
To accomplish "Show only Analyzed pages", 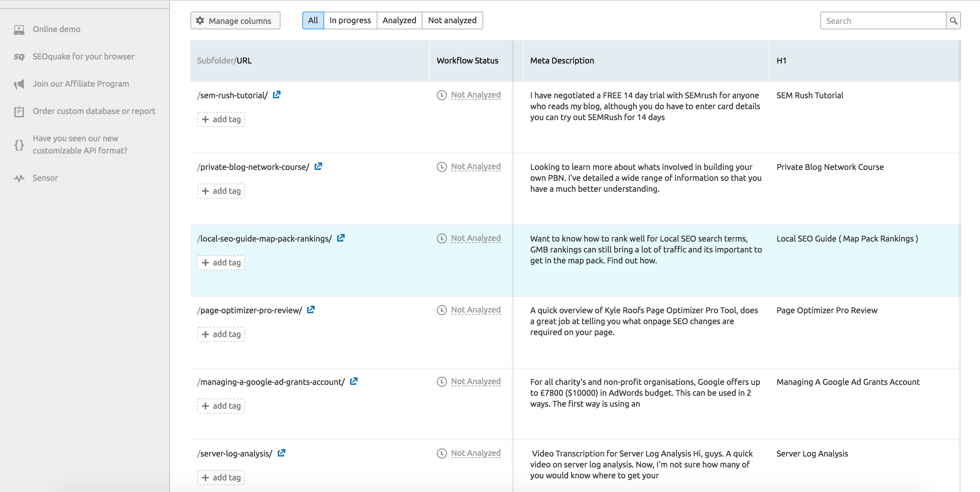I will pyautogui.click(x=399, y=20).
